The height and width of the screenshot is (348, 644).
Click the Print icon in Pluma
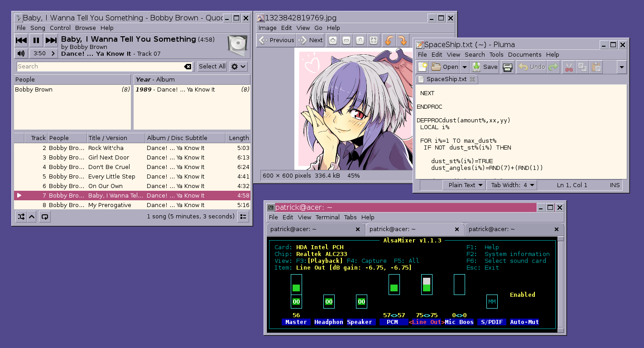(x=508, y=67)
